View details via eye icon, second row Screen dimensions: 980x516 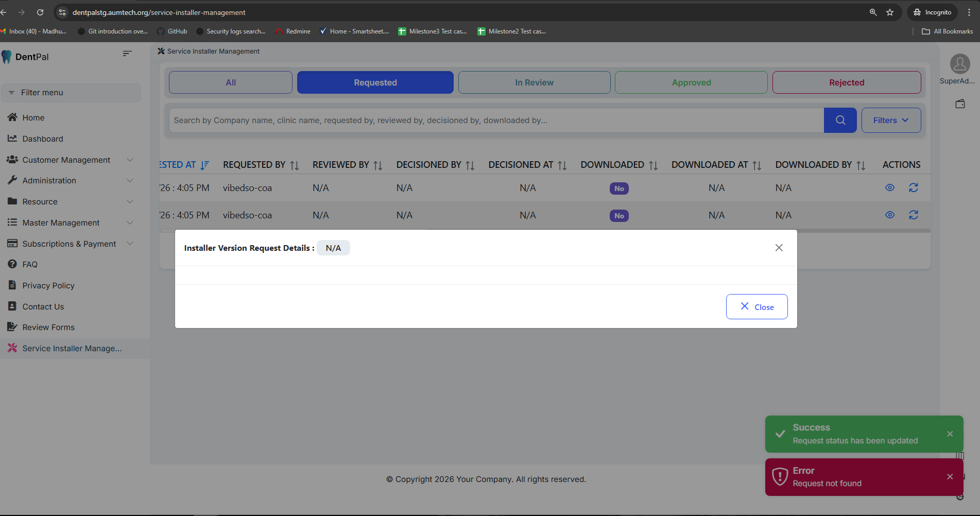pos(889,215)
